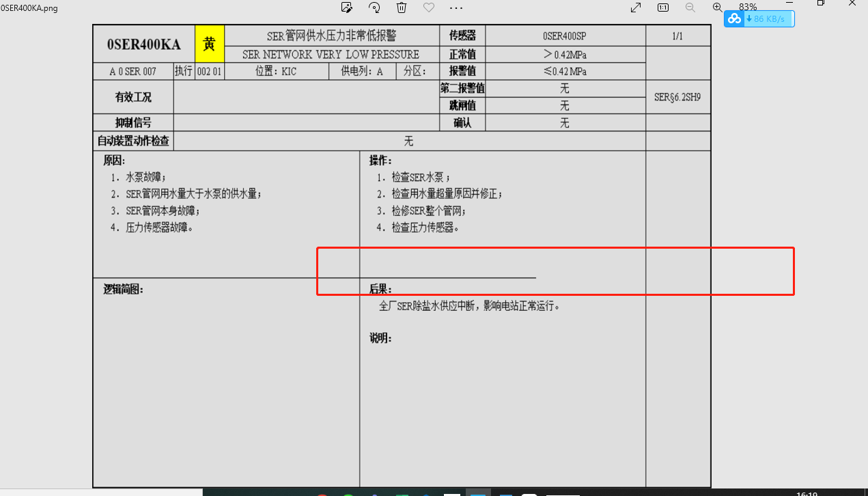Click the cloud icon in speed widget
The width and height of the screenshot is (868, 496).
point(735,19)
